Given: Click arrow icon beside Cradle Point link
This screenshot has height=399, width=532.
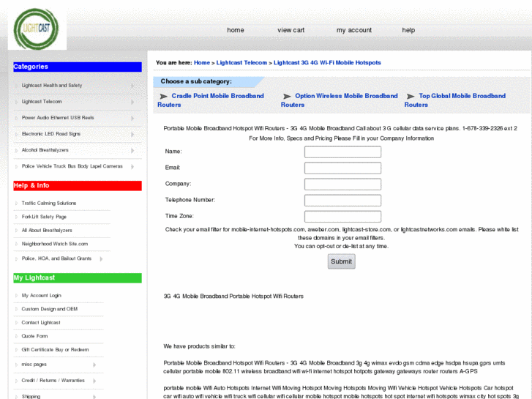Looking at the screenshot, I should pyautogui.click(x=163, y=97).
